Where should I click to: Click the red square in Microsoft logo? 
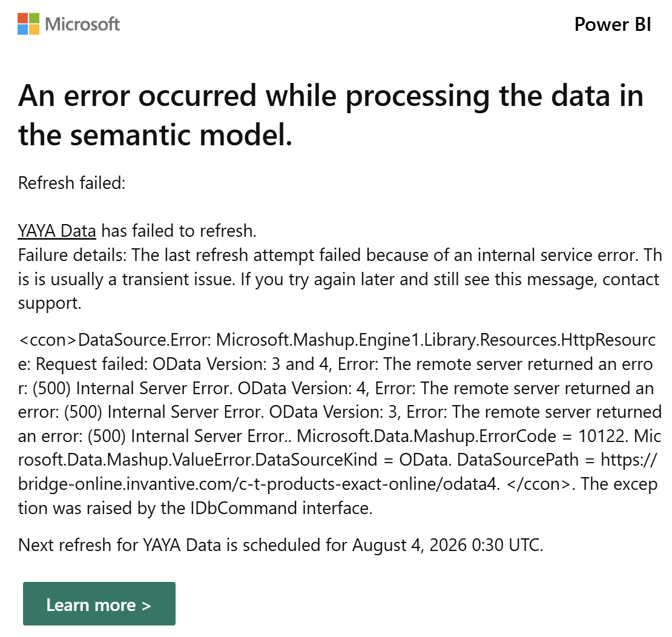(23, 18)
